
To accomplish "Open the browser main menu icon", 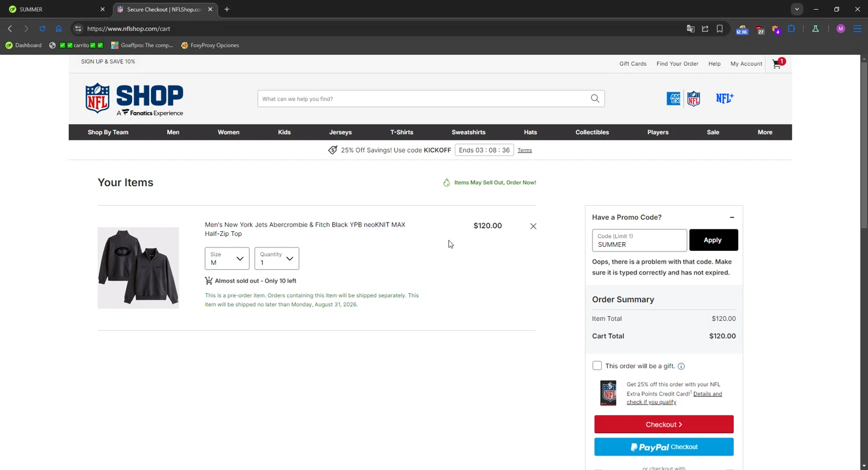I will pyautogui.click(x=858, y=28).
